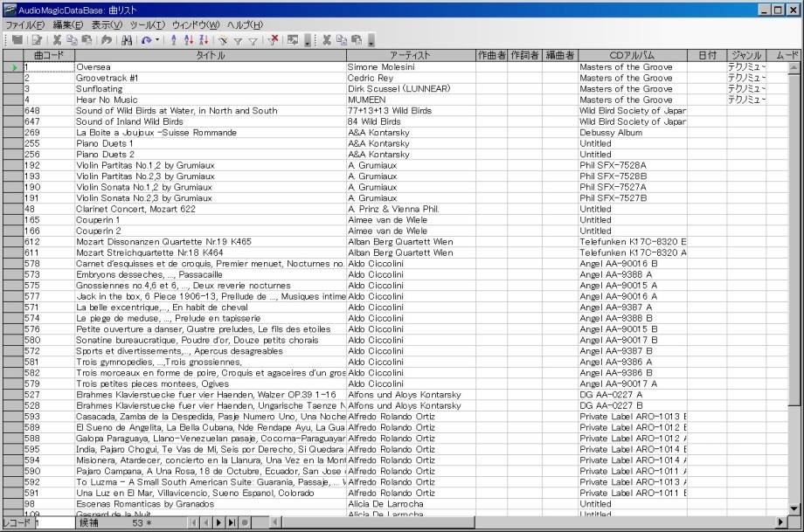This screenshot has width=804, height=532.
Task: Open the 表示(V) menu
Action: point(107,24)
